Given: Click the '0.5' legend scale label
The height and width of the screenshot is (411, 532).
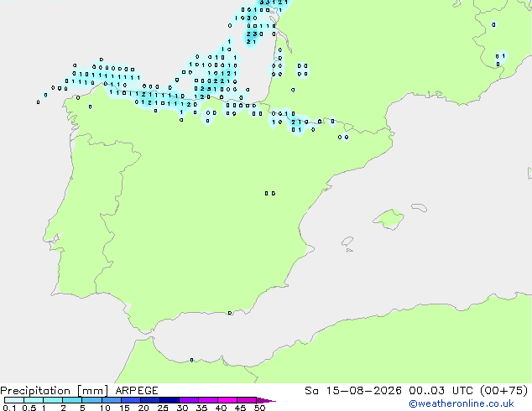Looking at the screenshot, I should click(x=29, y=408).
